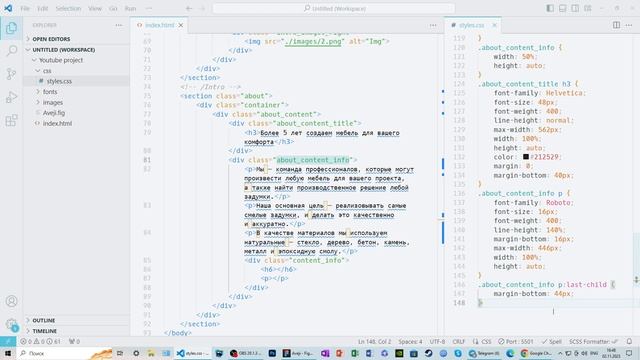This screenshot has height=360, width=640.
Task: Open the Edit menu
Action: click(42, 8)
